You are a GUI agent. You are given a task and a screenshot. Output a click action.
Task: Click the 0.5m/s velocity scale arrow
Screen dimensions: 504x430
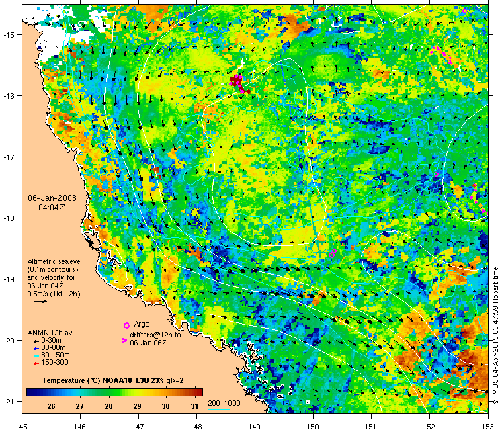pos(41,301)
